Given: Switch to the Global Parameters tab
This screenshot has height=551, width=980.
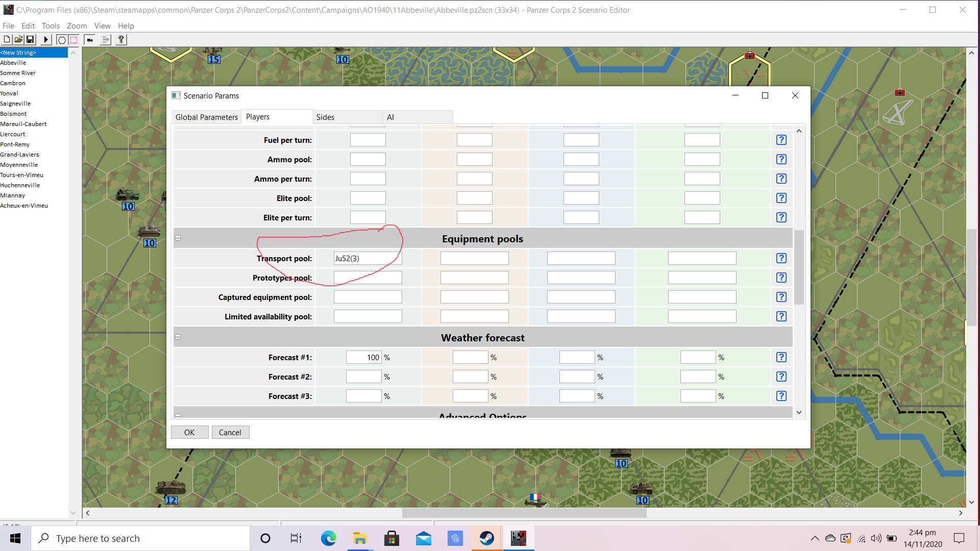Looking at the screenshot, I should pyautogui.click(x=206, y=117).
